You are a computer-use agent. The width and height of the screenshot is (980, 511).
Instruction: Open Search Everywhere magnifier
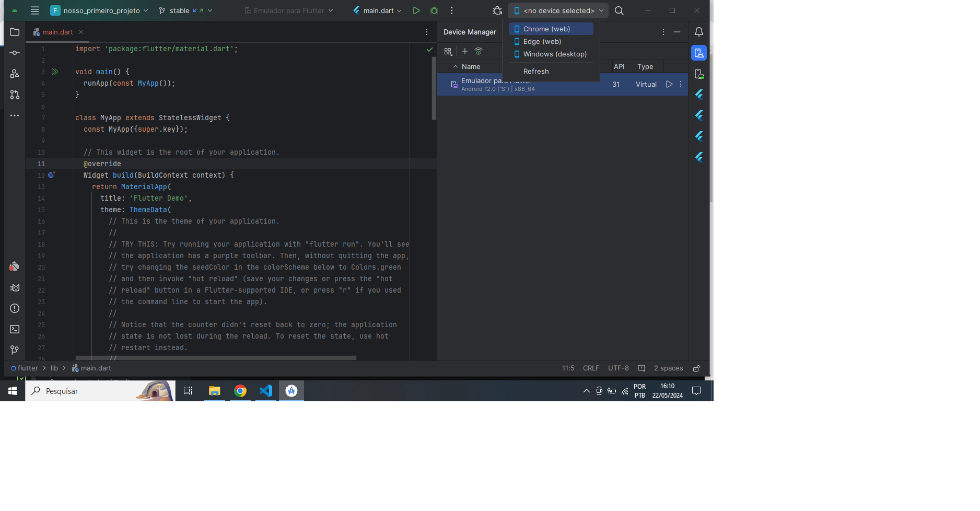[619, 10]
